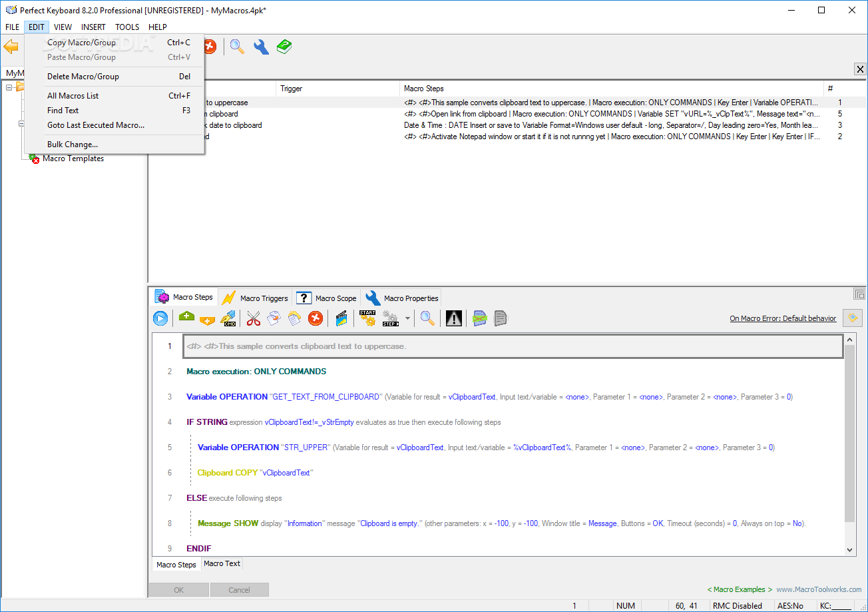Image resolution: width=868 pixels, height=612 pixels.
Task: Click the panel layout icon above On Macro Error
Action: pyautogui.click(x=859, y=294)
